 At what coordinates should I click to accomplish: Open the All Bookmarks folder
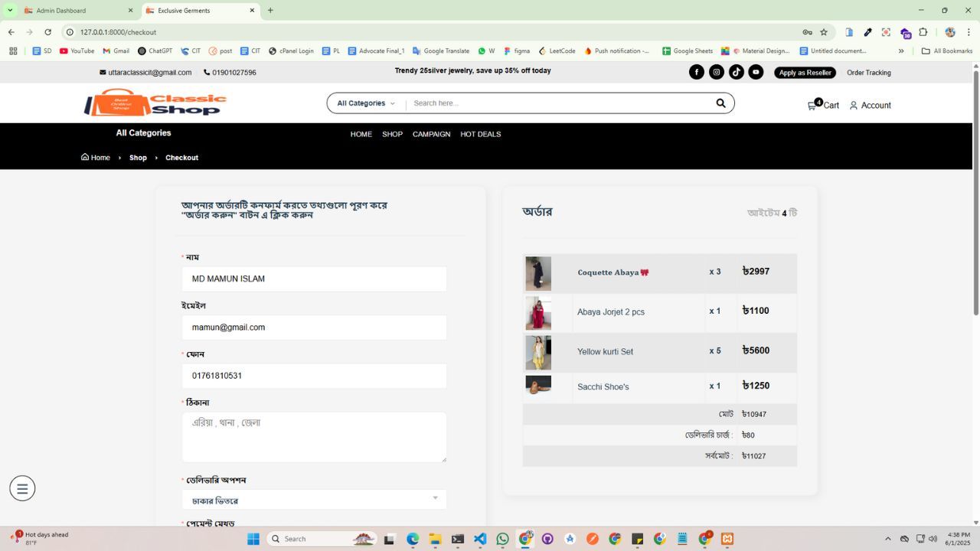point(947,51)
